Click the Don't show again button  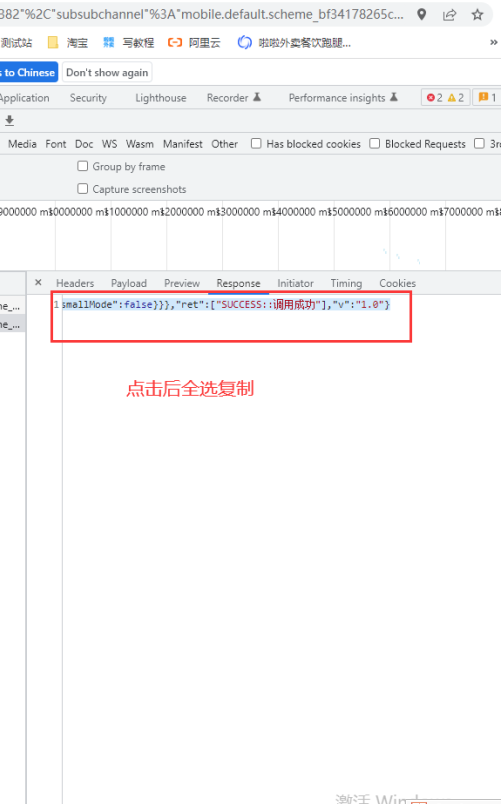[x=107, y=72]
